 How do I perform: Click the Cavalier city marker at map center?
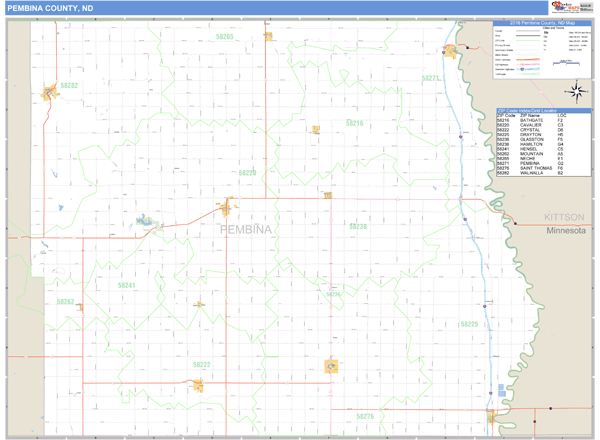(227, 208)
